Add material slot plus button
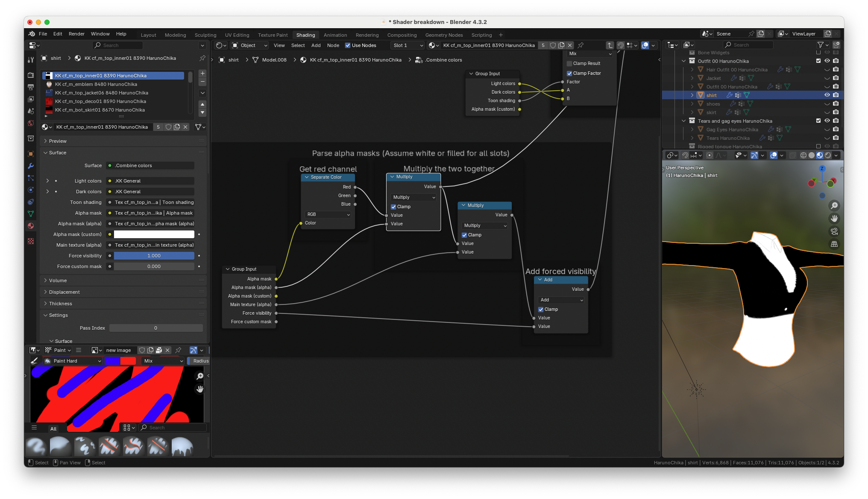The image size is (868, 499). [202, 74]
